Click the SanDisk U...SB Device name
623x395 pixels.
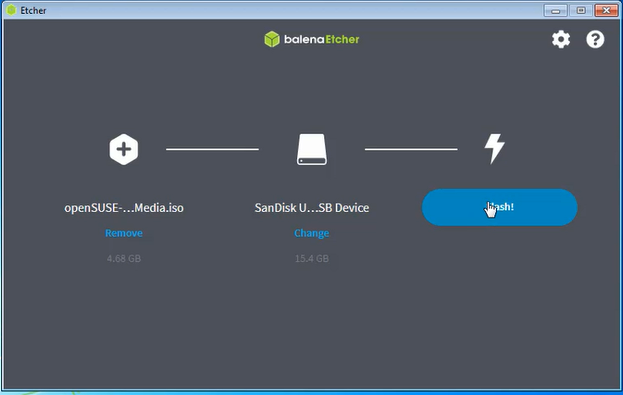pos(312,208)
